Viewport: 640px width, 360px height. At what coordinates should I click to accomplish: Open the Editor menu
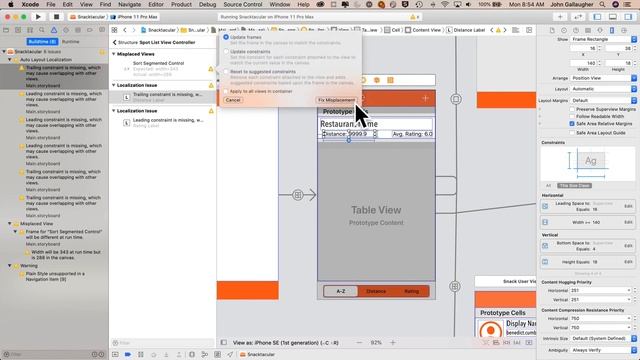pos(156,4)
